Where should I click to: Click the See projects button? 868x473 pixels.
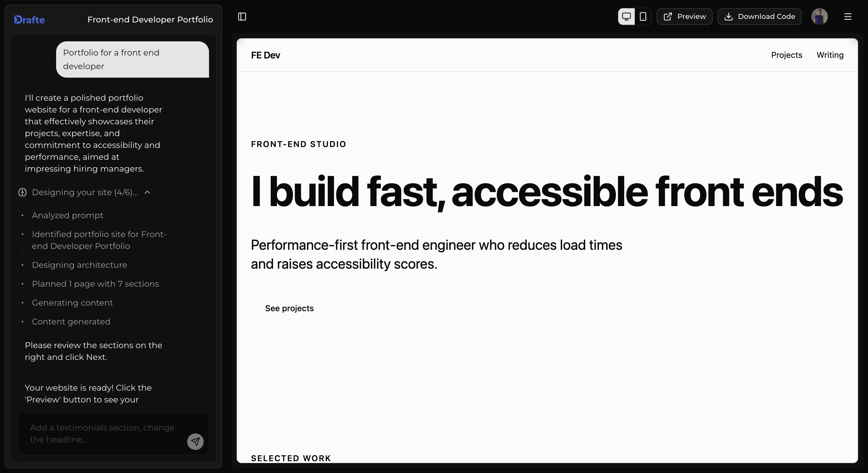click(289, 308)
